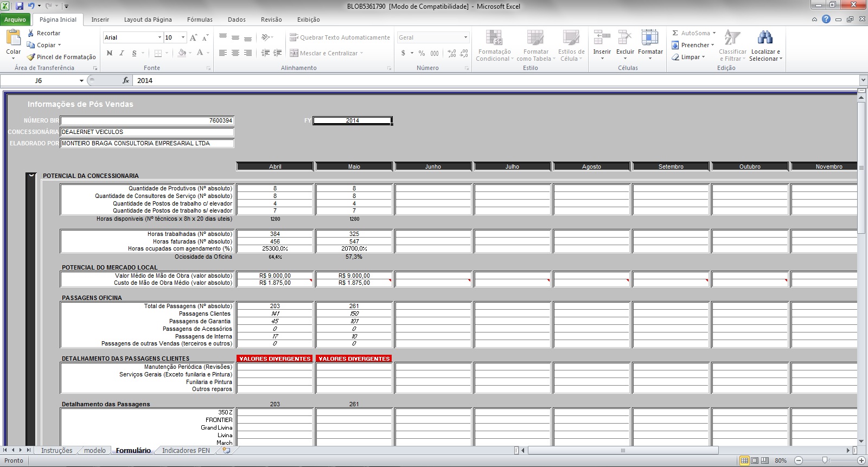
Task: Click the Name Box showing J6
Action: [x=39, y=80]
